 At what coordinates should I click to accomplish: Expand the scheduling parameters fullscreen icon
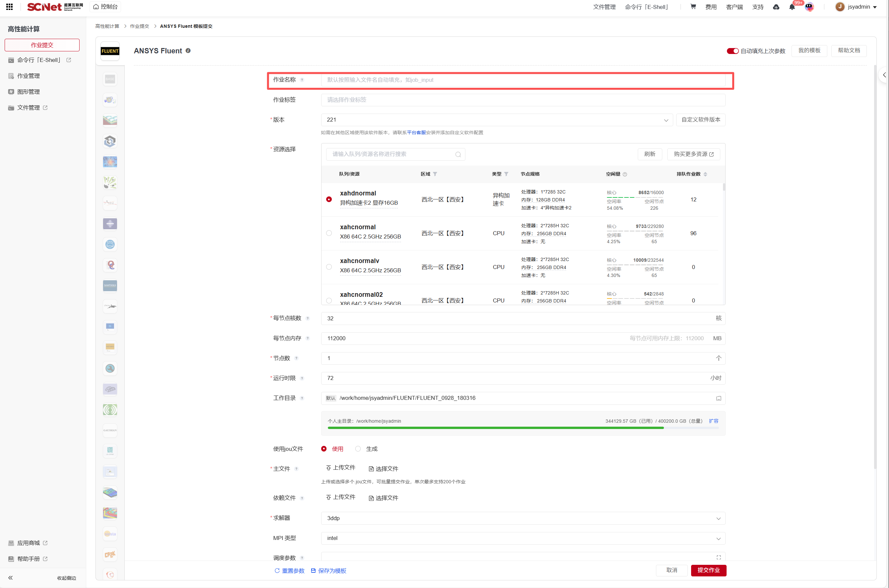click(718, 558)
